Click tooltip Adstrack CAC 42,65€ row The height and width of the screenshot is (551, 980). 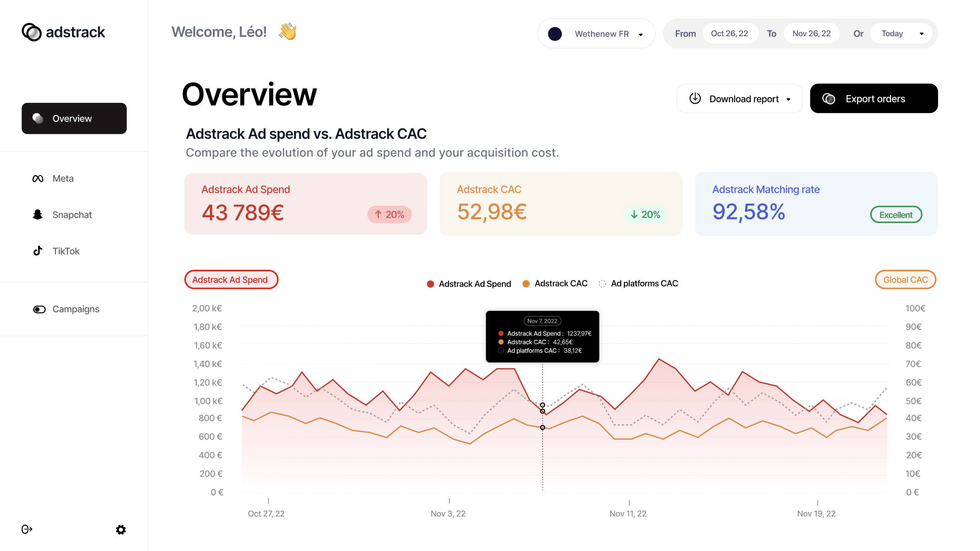535,342
